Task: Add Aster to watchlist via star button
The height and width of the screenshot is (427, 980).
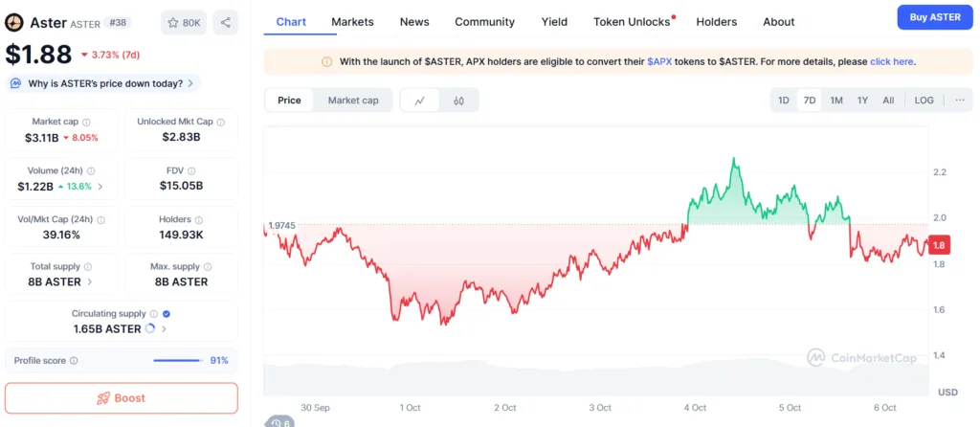Action: pos(184,22)
